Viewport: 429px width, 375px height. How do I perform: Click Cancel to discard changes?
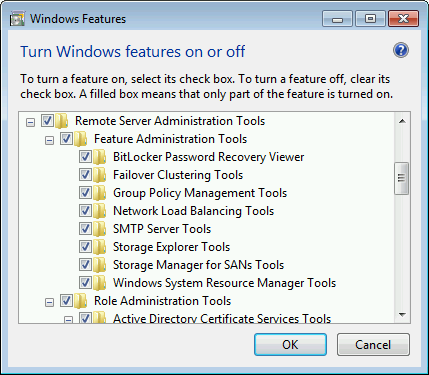(x=373, y=345)
